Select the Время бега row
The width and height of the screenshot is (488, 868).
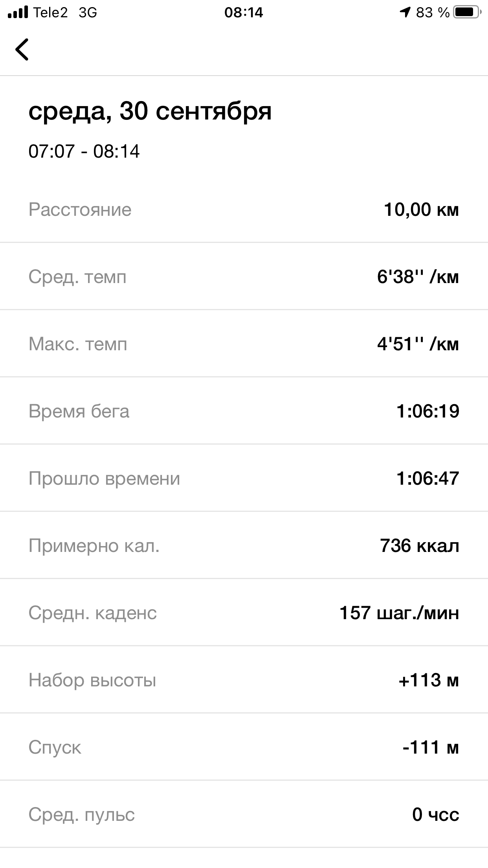(x=244, y=411)
